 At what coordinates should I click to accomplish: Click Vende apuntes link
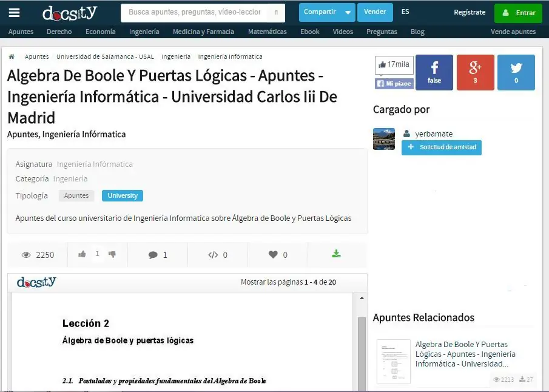(513, 32)
